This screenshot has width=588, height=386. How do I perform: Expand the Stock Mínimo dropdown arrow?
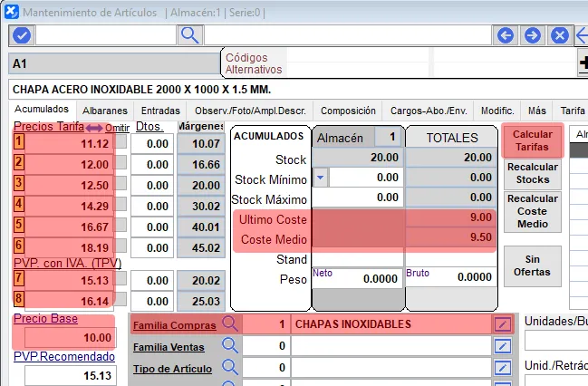320,178
